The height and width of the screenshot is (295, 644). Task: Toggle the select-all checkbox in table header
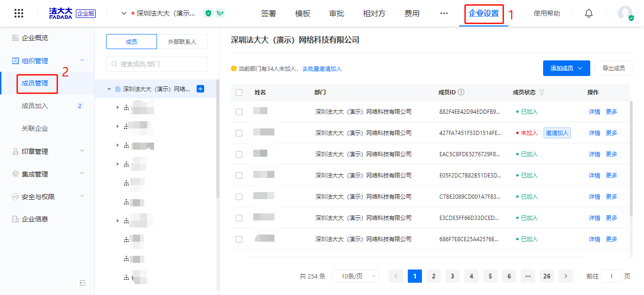[x=239, y=93]
